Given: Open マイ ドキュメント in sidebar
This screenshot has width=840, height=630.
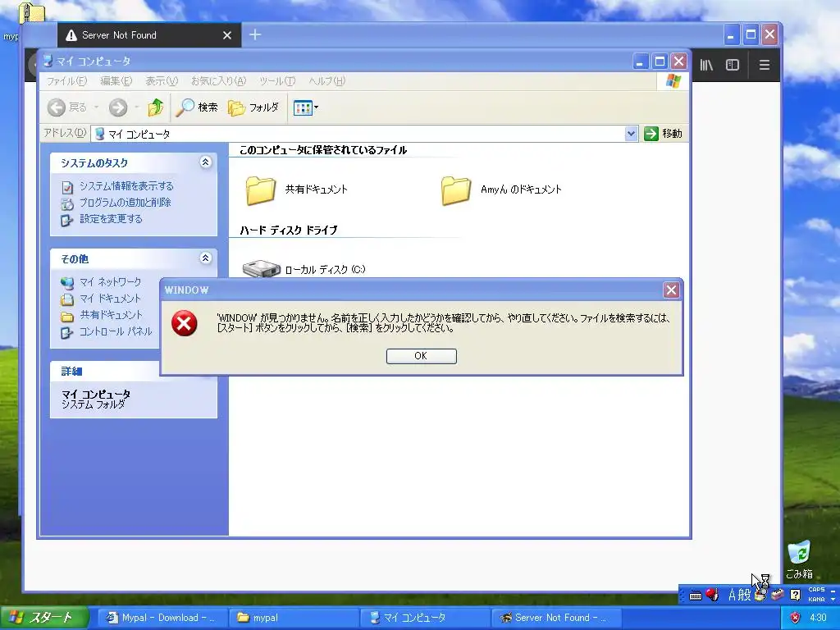Looking at the screenshot, I should coord(110,299).
